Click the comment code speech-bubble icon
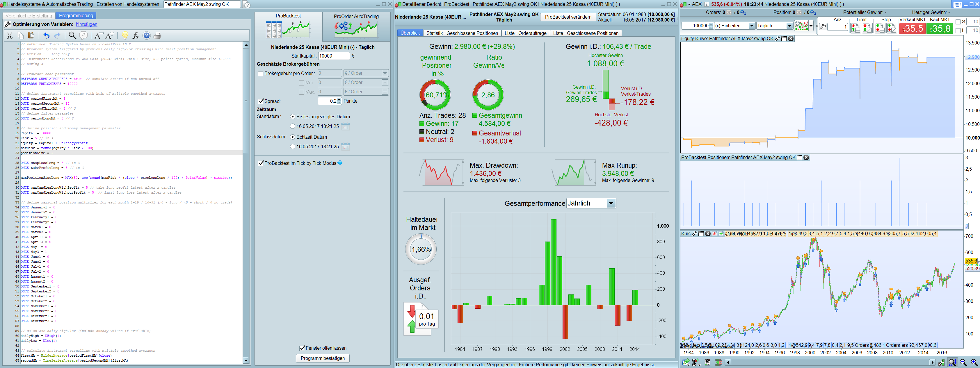The height and width of the screenshot is (368, 980). click(83, 36)
